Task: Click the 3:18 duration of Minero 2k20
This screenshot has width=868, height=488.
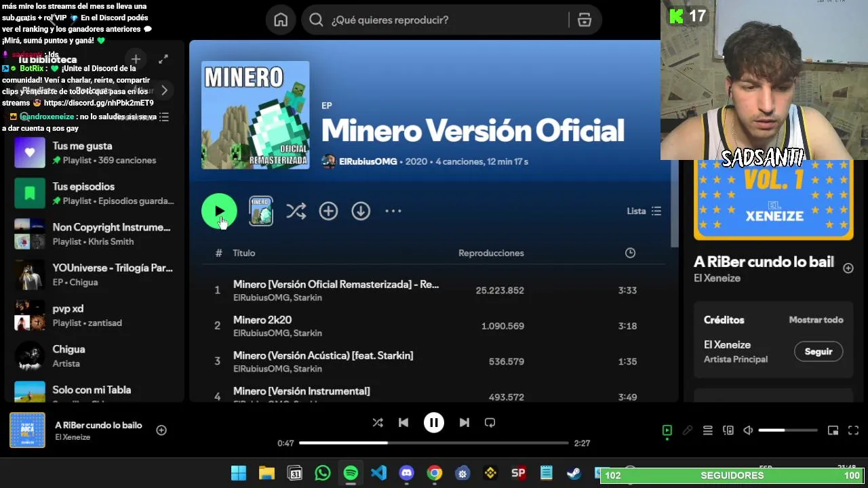Action: 627,326
